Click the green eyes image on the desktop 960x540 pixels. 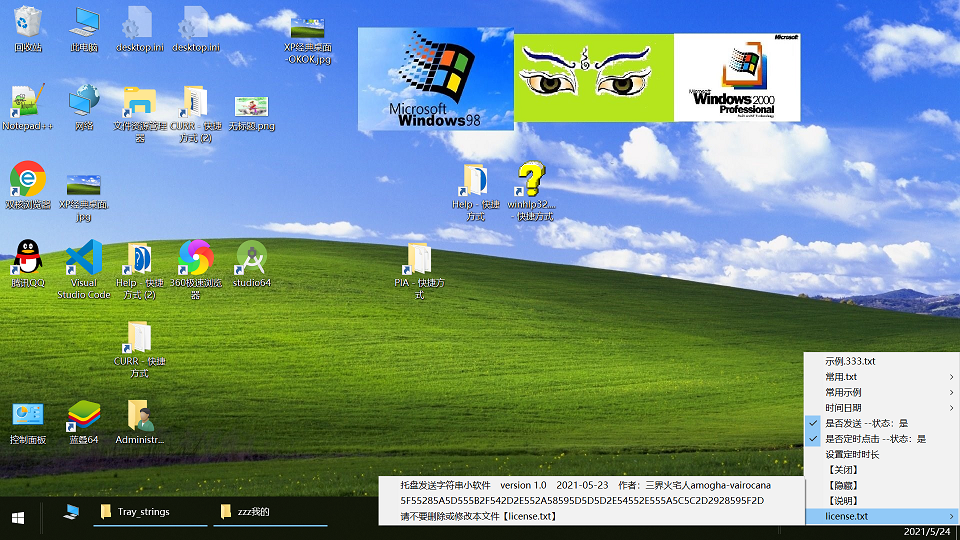coord(593,77)
